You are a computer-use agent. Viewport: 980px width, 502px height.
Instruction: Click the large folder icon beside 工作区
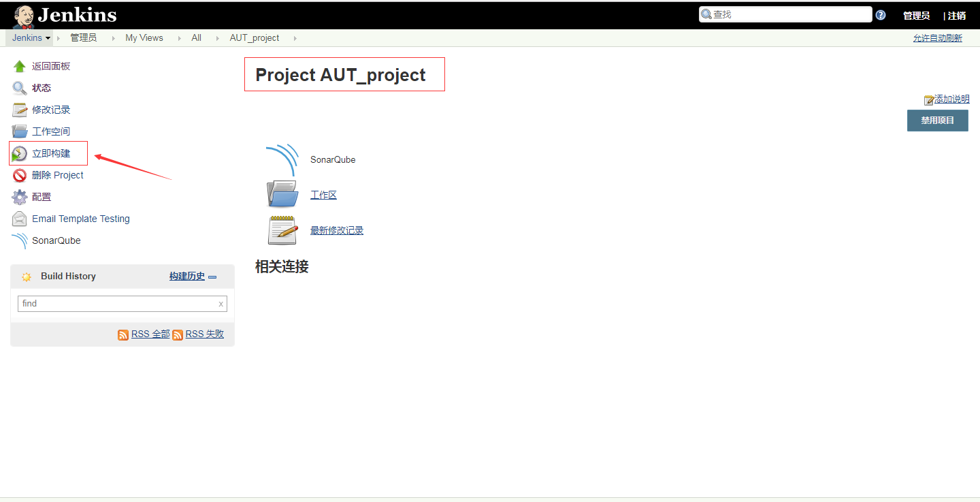pos(282,195)
